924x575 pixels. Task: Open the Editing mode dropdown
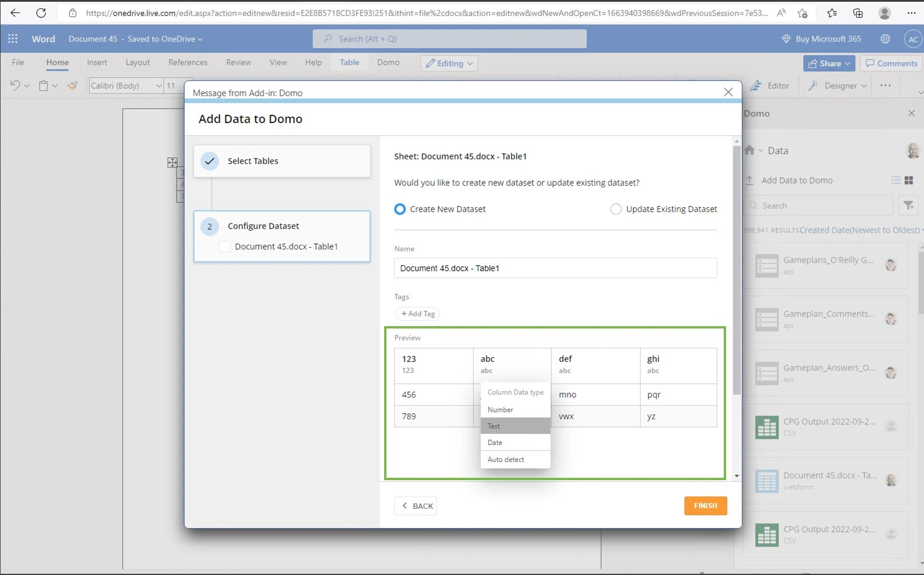(449, 63)
